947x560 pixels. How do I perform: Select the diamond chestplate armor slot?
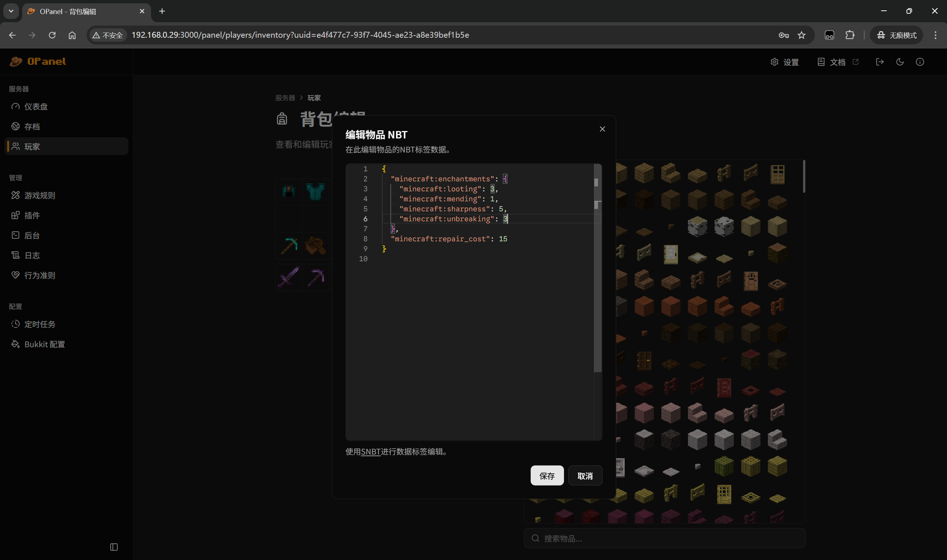315,192
